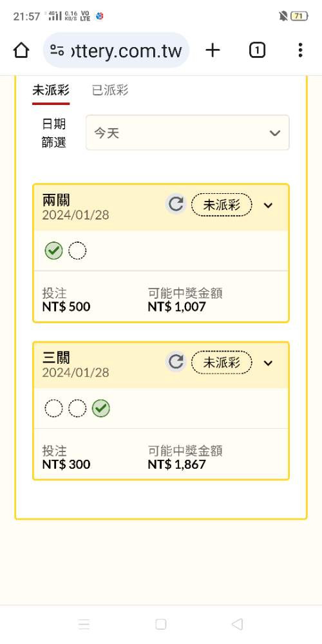Open a new tab with plus icon
Image resolution: width=322 pixels, height=644 pixels.
coord(213,50)
